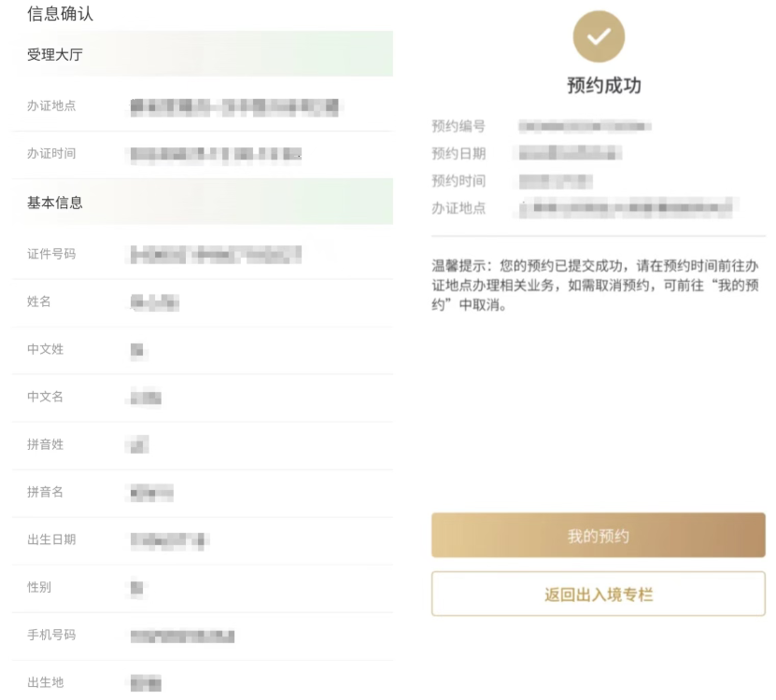Image resolution: width=776 pixels, height=700 pixels.
Task: Click the gold success checkmark icon
Action: tap(599, 37)
